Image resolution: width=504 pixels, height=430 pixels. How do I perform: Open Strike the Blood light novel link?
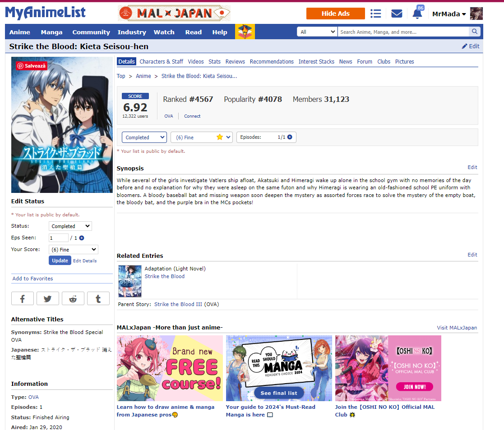pyautogui.click(x=165, y=276)
